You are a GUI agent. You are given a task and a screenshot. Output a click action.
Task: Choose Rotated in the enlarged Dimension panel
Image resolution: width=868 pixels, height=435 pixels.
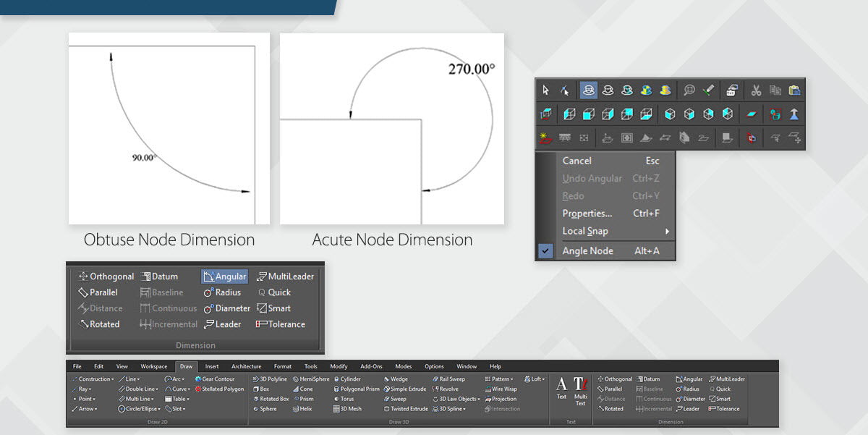pos(99,324)
